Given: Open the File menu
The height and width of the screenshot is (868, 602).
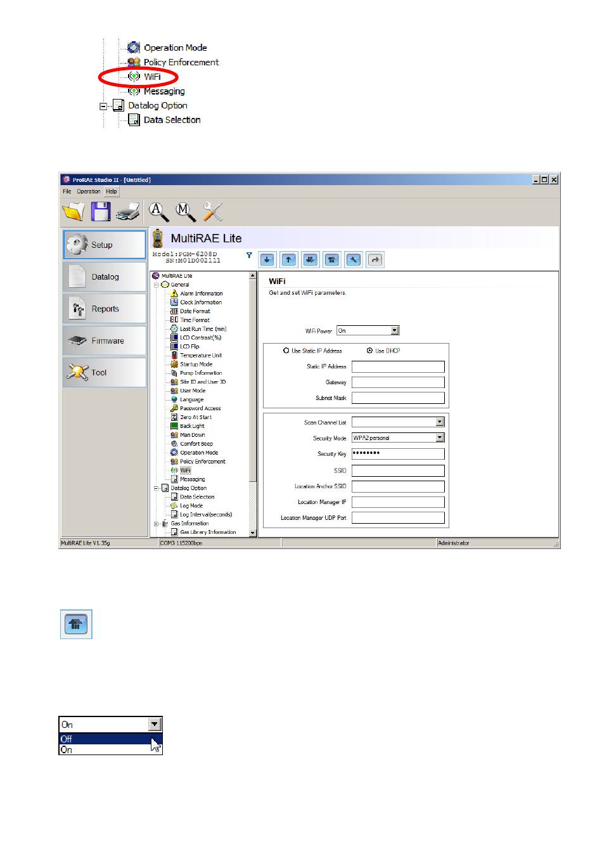Looking at the screenshot, I should [67, 191].
